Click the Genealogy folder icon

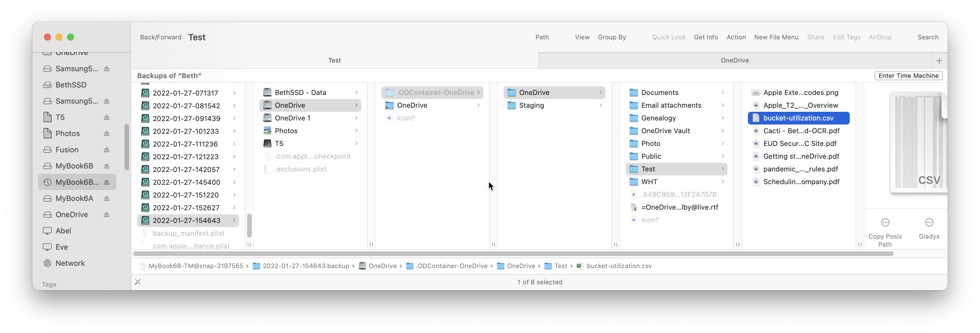(634, 118)
